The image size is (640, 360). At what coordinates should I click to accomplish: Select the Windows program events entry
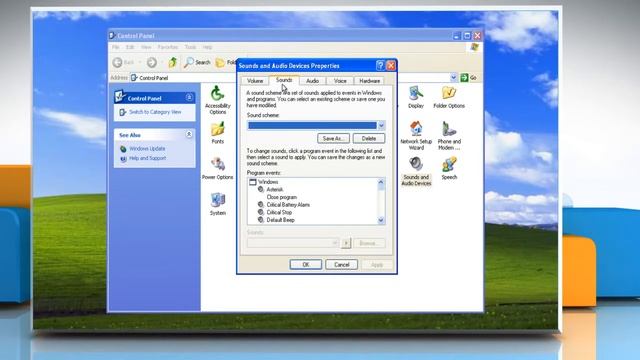click(268, 182)
